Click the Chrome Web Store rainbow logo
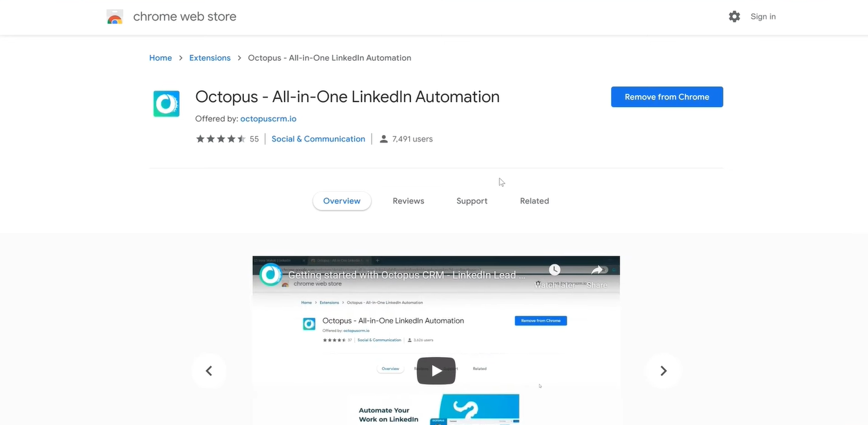This screenshot has height=425, width=868. [x=115, y=17]
